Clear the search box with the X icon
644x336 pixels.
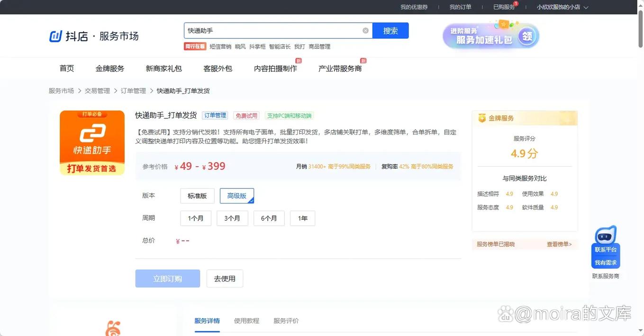click(365, 31)
